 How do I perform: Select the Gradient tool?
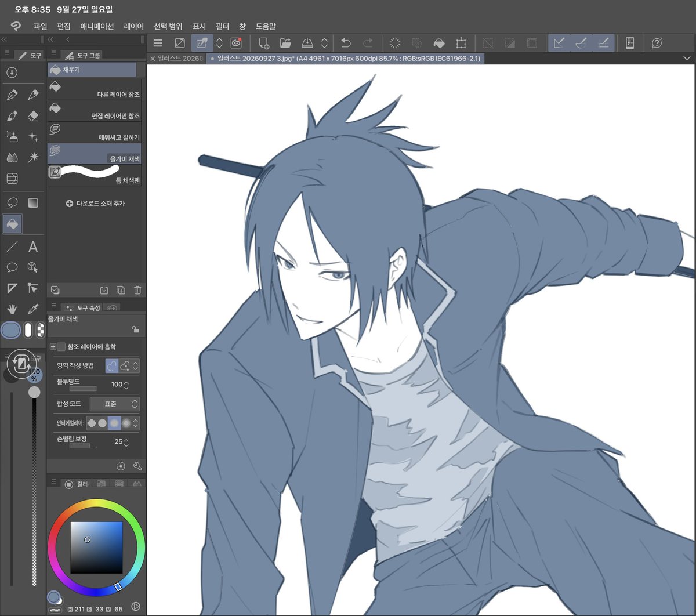click(33, 202)
